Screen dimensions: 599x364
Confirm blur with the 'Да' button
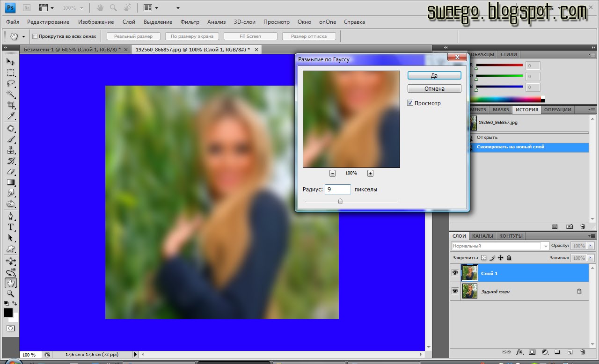(x=434, y=75)
